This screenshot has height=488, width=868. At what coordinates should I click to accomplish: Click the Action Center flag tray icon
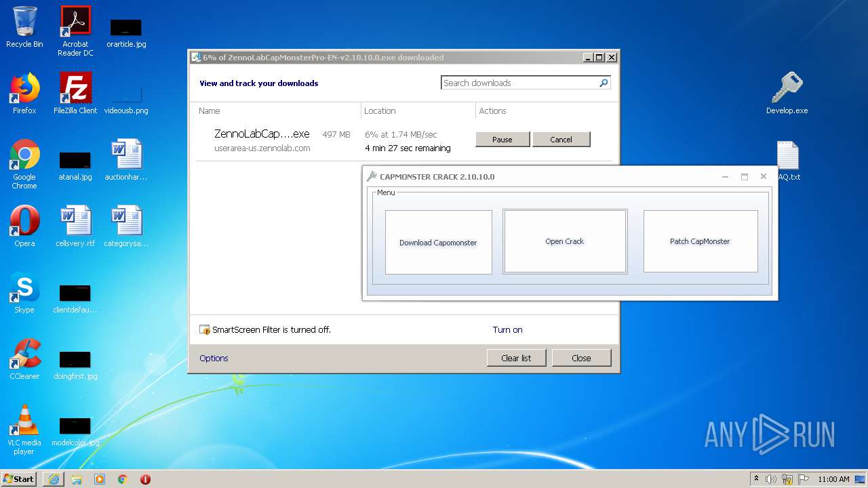[x=802, y=479]
